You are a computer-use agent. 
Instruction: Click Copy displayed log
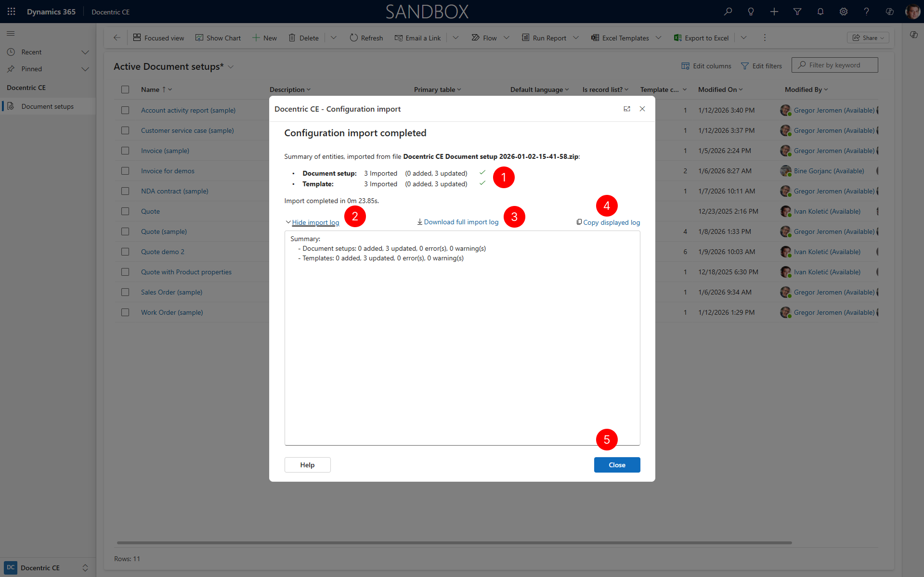[608, 222]
